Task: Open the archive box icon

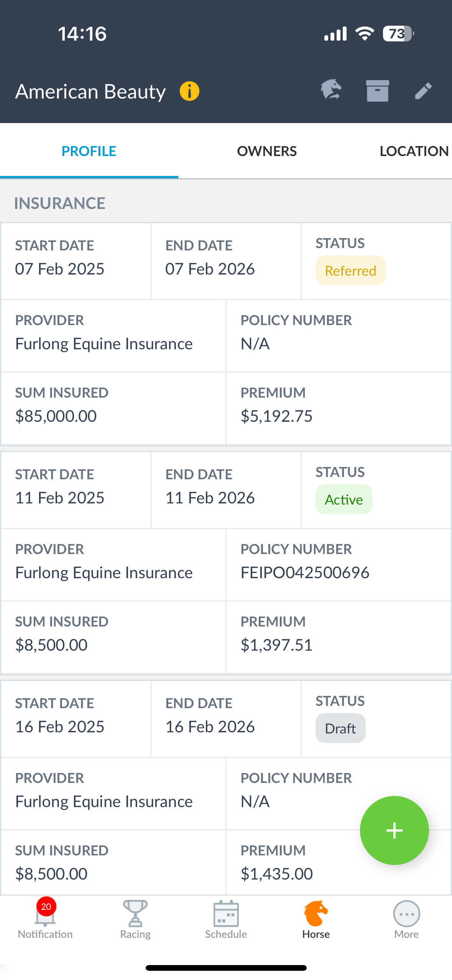Action: coord(377,91)
